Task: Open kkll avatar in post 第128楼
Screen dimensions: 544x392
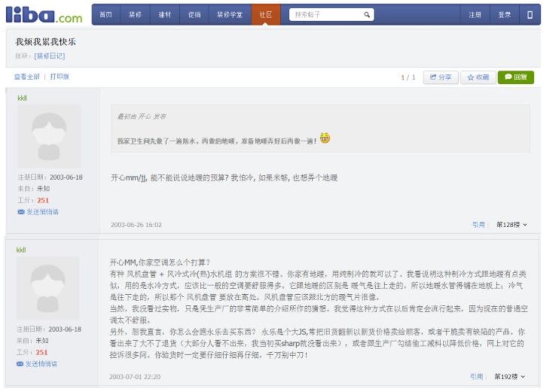Action: [49, 137]
